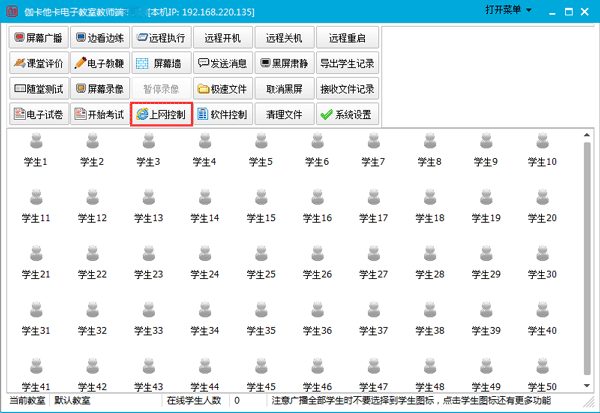Viewport: 600px width, 413px height.
Task: Select student icon 学生40
Action: click(x=541, y=318)
